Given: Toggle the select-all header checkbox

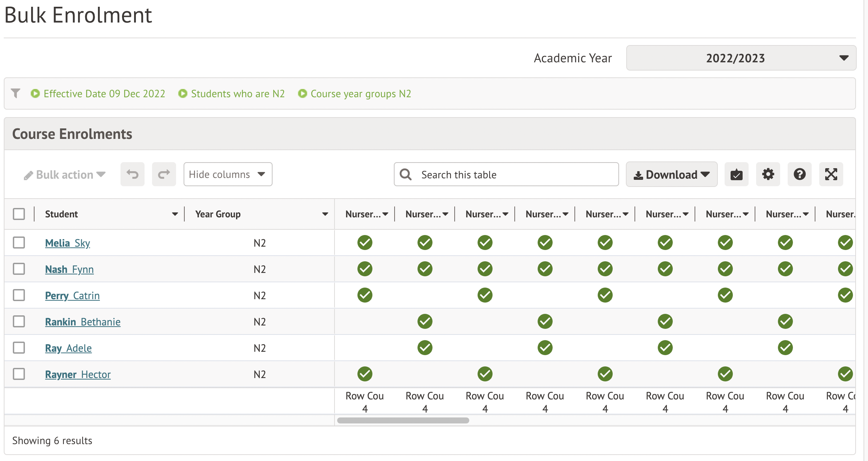Looking at the screenshot, I should [19, 214].
